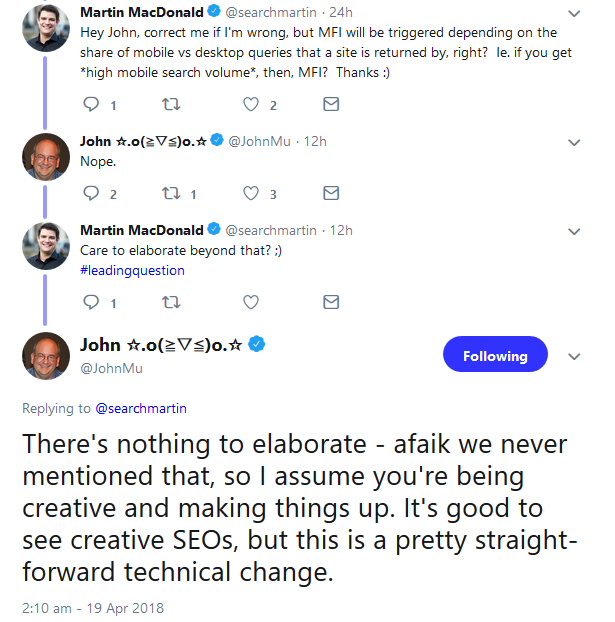Screen dimensions: 615x622
Task: Open more options on Martin's first tweet
Action: pos(573,14)
